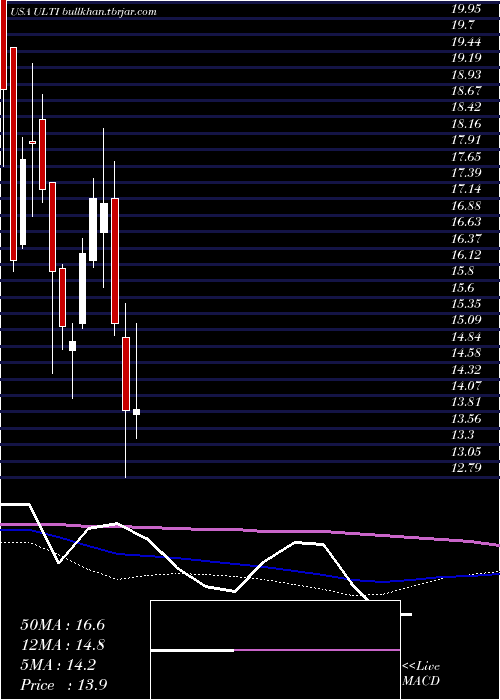Select the 19.7 price axis label
This screenshot has width=500, height=700.
[x=463, y=26]
